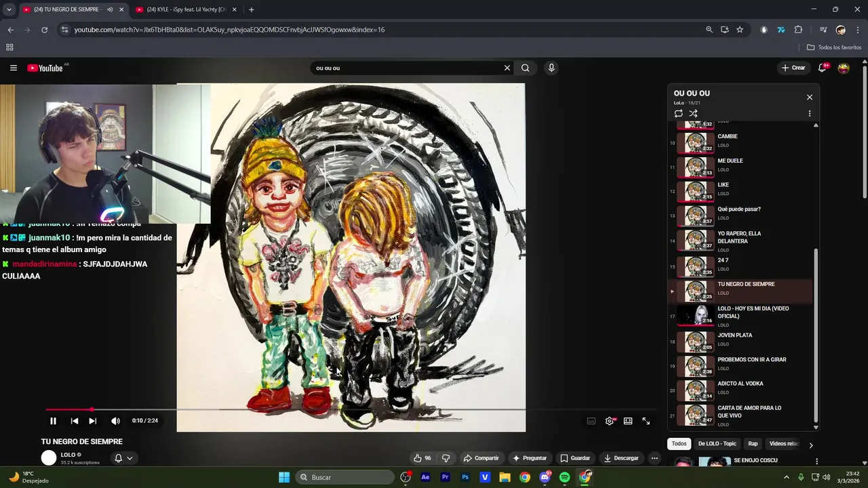868x488 pixels.
Task: Go to YouTube home via logo
Action: (x=45, y=68)
